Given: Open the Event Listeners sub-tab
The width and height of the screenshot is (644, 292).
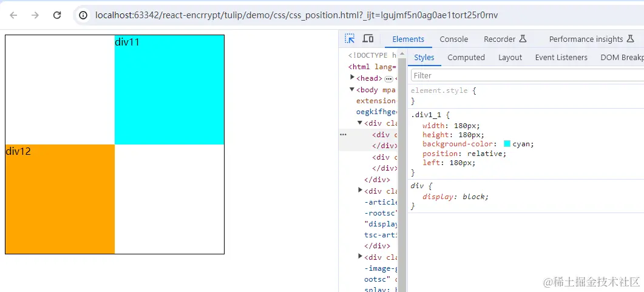Looking at the screenshot, I should coord(561,58).
